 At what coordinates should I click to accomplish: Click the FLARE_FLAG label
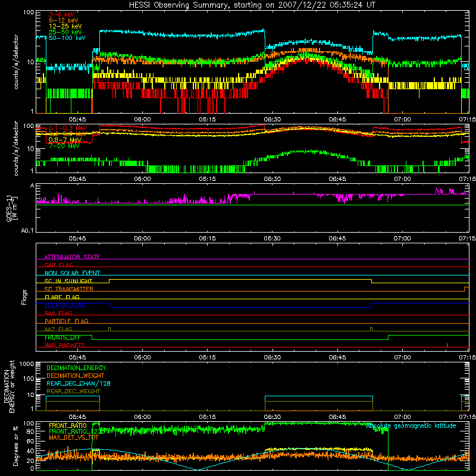coord(62,297)
